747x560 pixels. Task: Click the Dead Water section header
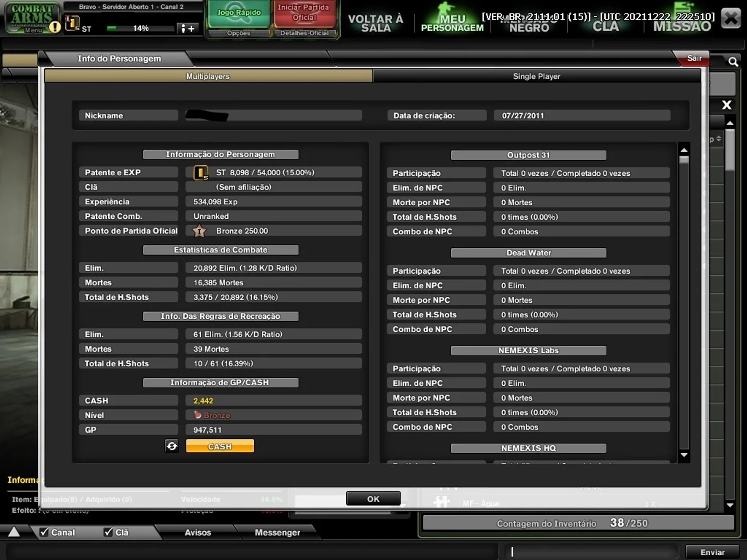coord(529,253)
